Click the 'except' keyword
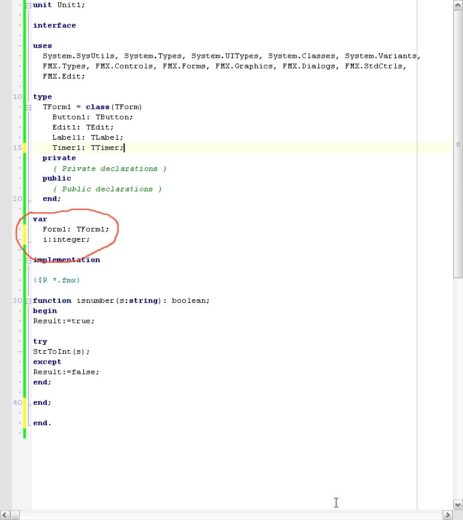463x520 pixels. click(x=47, y=362)
